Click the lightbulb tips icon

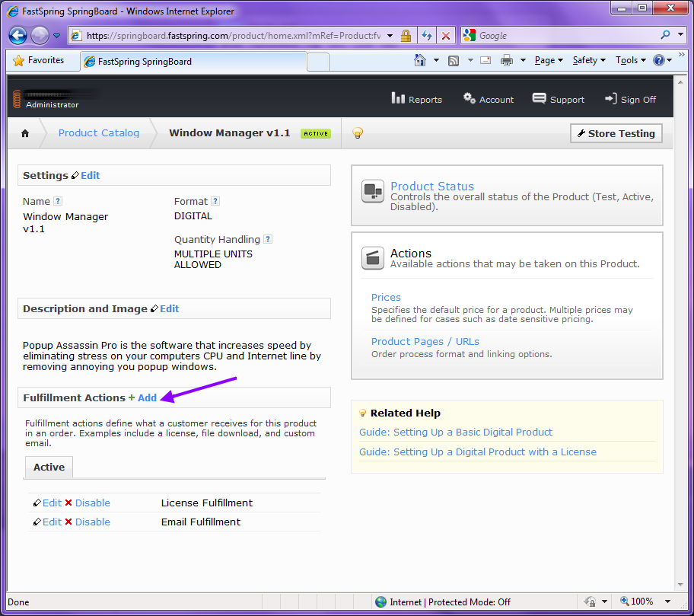pyautogui.click(x=358, y=132)
